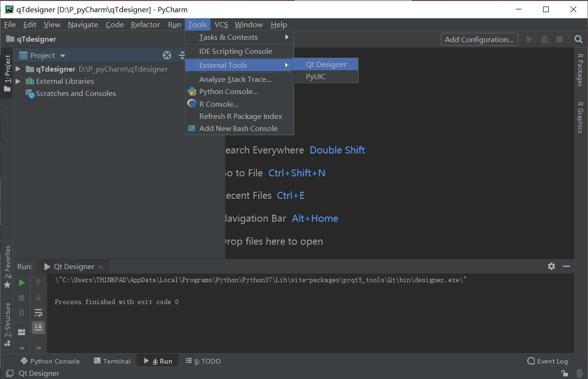Select External Tools menu entry

tap(240, 65)
